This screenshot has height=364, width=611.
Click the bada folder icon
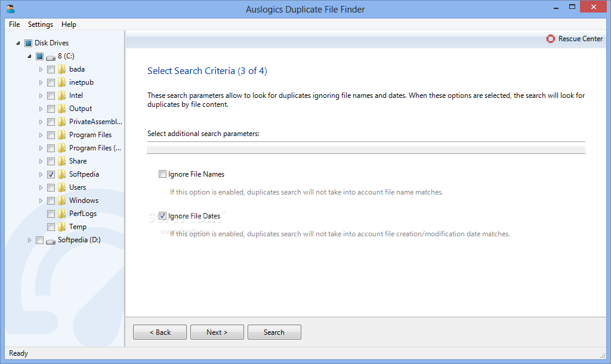[x=61, y=69]
